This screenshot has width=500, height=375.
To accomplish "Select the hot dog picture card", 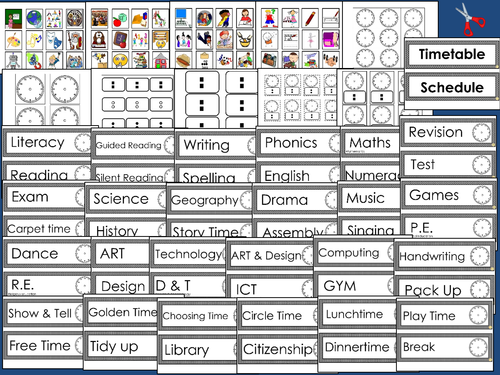I will (184, 60).
